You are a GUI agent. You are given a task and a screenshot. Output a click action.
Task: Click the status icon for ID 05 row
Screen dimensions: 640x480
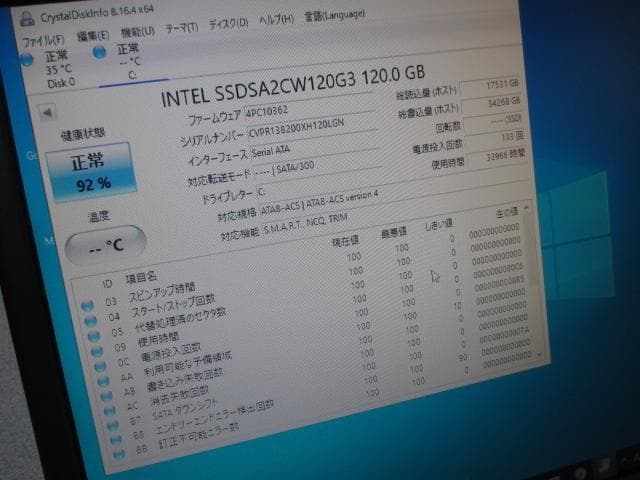click(94, 336)
